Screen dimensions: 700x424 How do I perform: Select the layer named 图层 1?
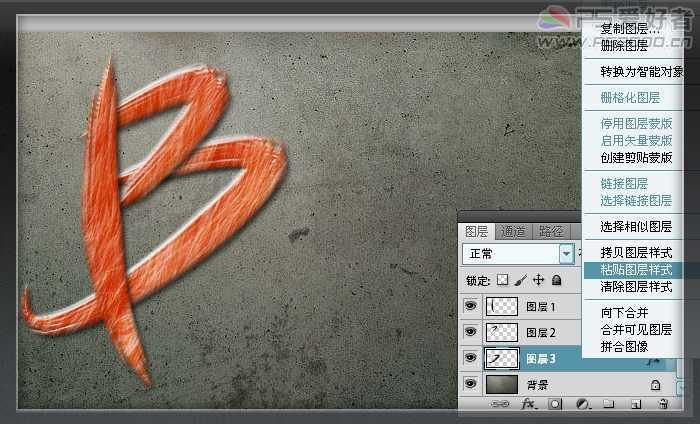point(541,306)
